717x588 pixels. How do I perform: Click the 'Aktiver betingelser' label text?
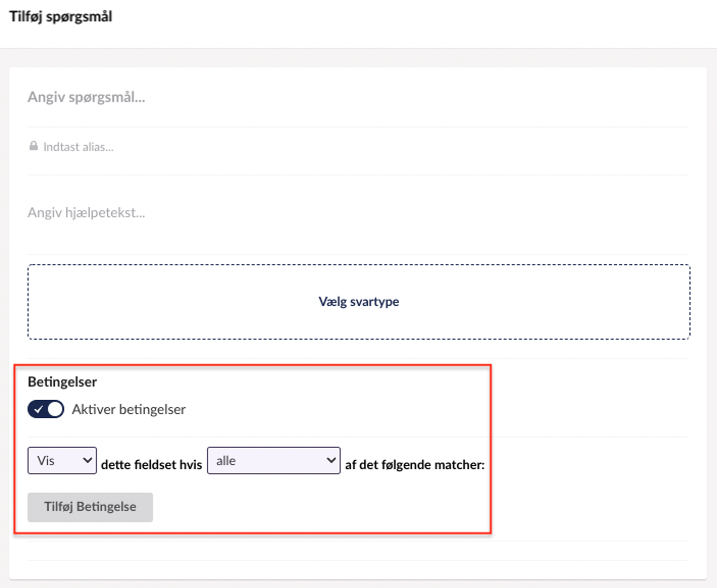pyautogui.click(x=128, y=409)
